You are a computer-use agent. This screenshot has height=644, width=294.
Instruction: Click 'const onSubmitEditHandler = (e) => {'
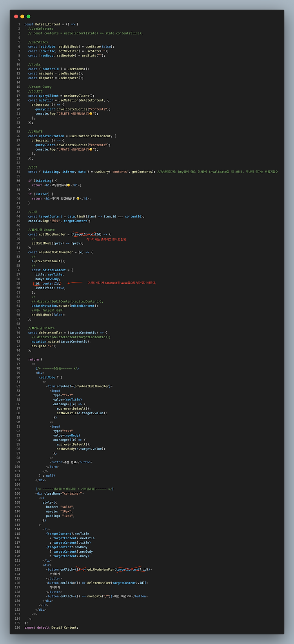click(x=60, y=252)
